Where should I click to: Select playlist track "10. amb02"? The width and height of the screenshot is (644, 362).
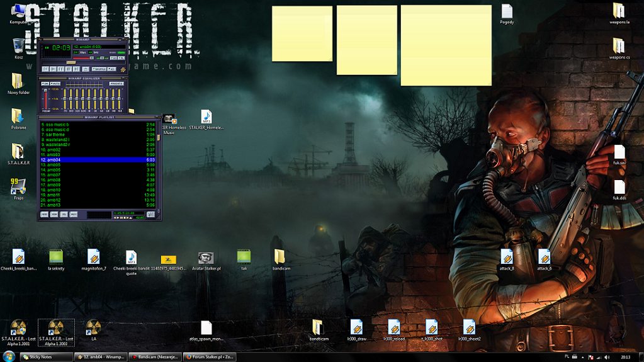[98, 150]
